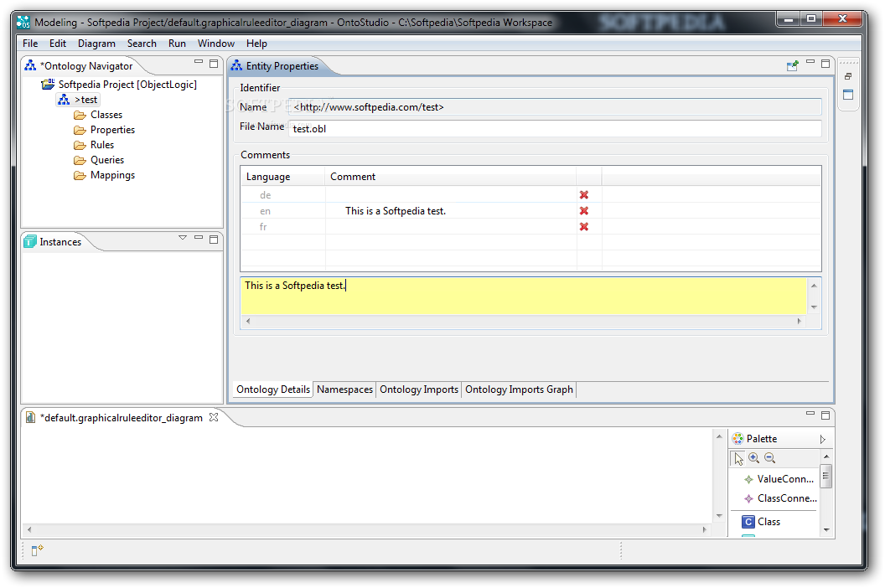Viewport: 885px width, 588px height.
Task: Click the palette scroll up arrow
Action: (x=826, y=456)
